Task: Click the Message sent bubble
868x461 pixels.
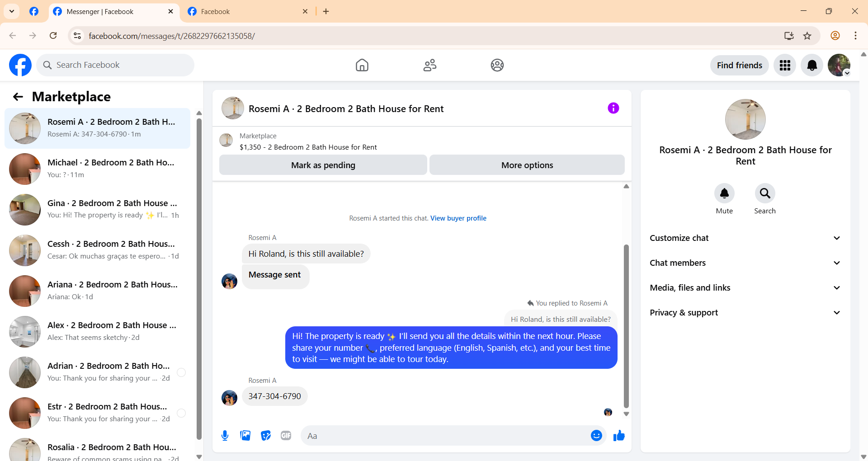Action: pos(275,276)
